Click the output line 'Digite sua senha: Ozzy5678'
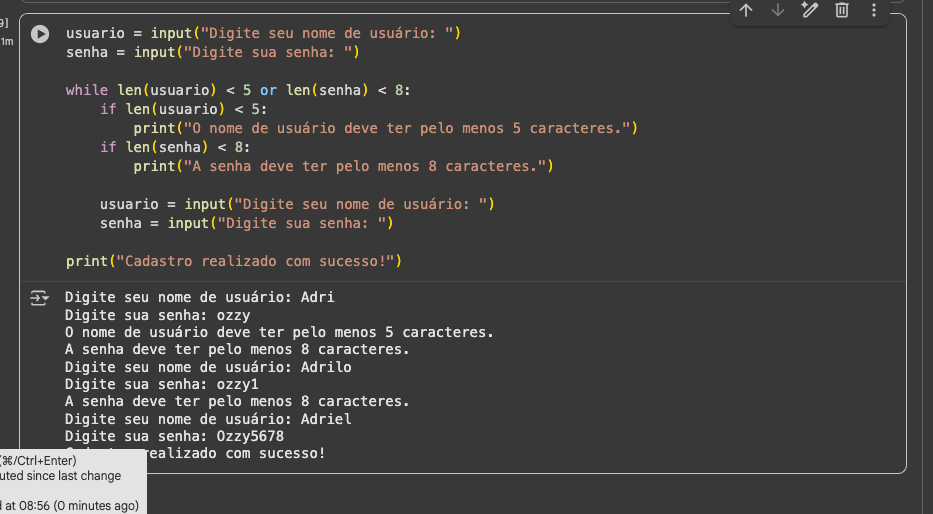Viewport: 933px width, 514px height. tap(174, 436)
